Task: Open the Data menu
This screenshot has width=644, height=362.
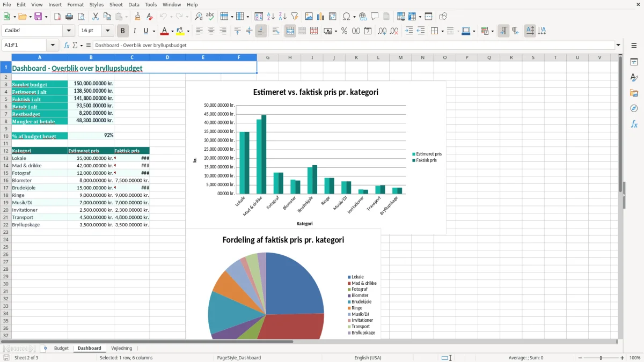Action: [x=134, y=4]
